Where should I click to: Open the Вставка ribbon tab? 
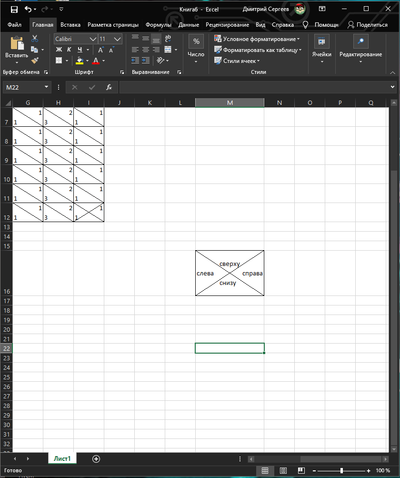(70, 25)
